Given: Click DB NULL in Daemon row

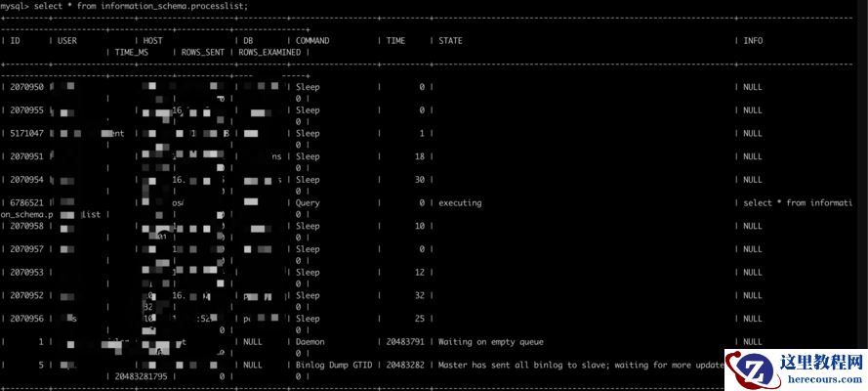Looking at the screenshot, I should (x=253, y=342).
